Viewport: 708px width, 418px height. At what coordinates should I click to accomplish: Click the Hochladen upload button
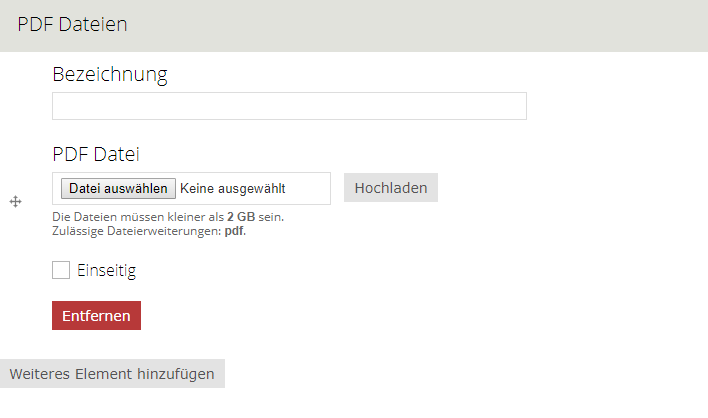coord(391,187)
